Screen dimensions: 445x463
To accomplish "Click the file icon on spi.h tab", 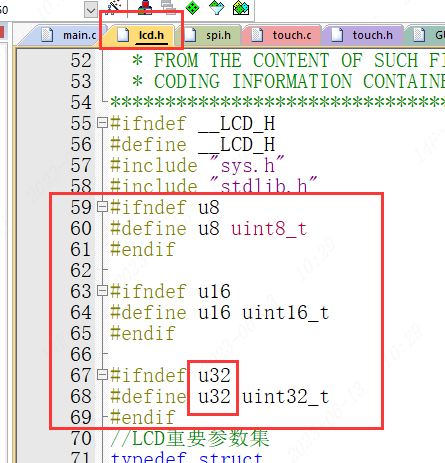I will point(190,35).
